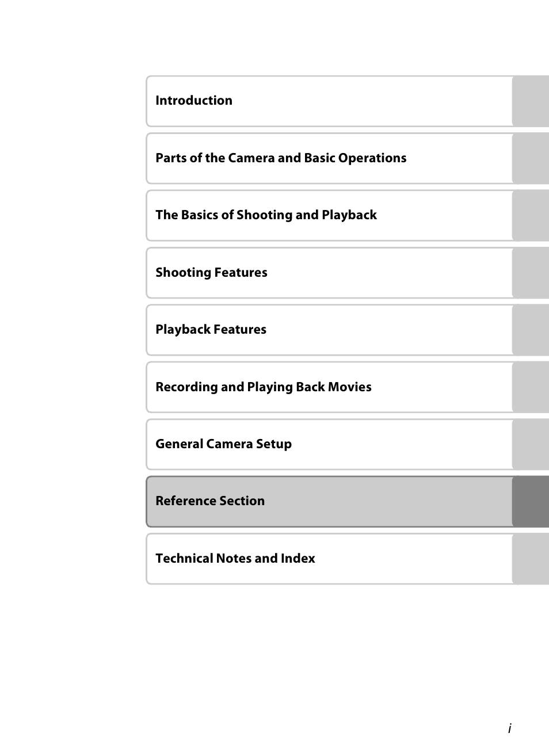This screenshot has height=756, width=549.
Task: Click the gray tab beside Recording and Playing Back Movies
Action: pos(530,387)
